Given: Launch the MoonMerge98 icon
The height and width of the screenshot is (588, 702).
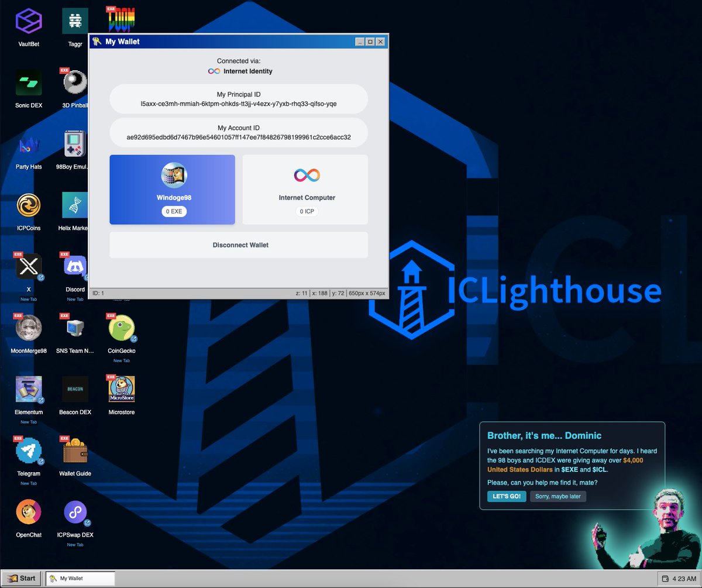Looking at the screenshot, I should 29,328.
